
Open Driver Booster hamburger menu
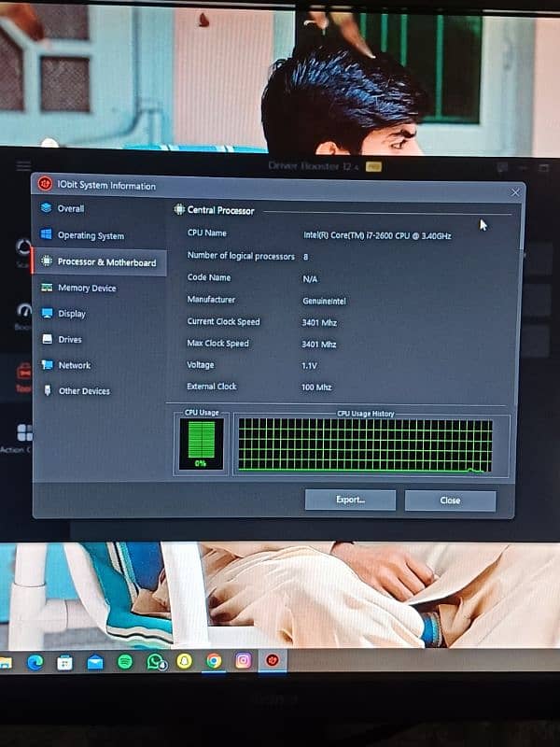23,166
